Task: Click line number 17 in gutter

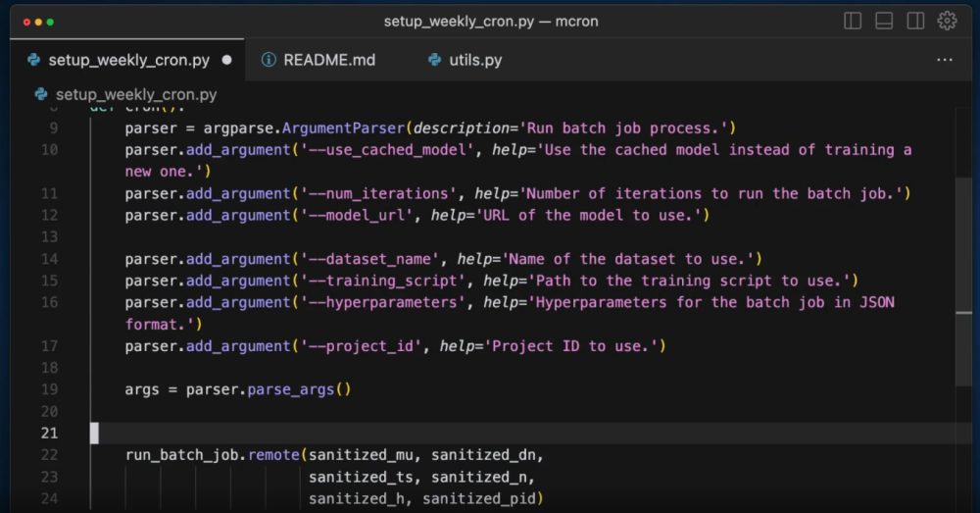Action: pyautogui.click(x=49, y=346)
